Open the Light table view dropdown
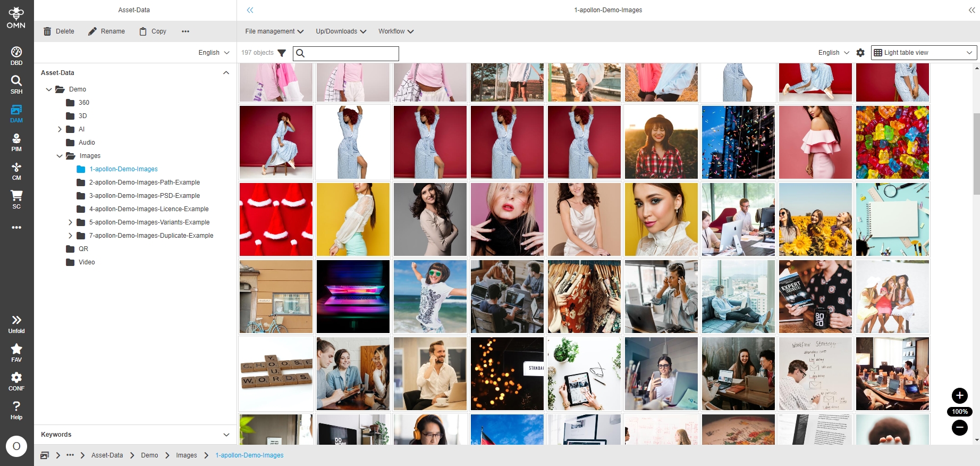This screenshot has height=466, width=980. (x=924, y=53)
